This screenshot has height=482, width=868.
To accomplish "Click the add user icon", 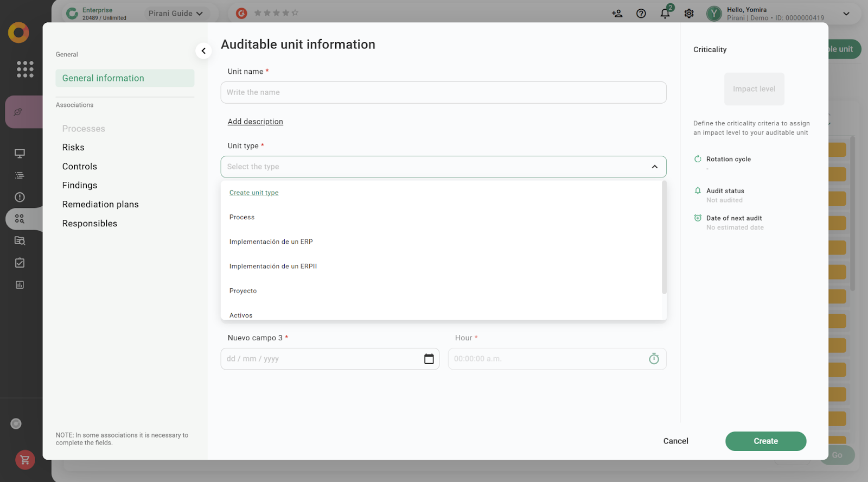I will 617,14.
